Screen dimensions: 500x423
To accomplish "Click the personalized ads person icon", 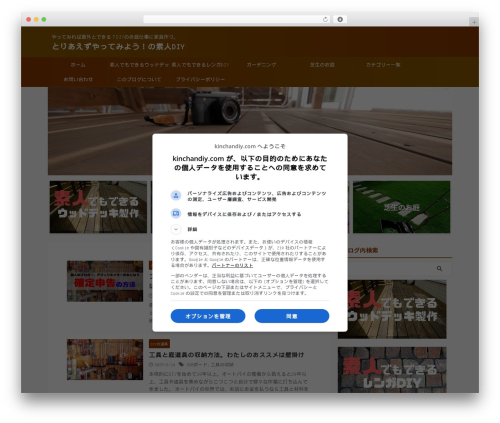I will click(x=176, y=195).
